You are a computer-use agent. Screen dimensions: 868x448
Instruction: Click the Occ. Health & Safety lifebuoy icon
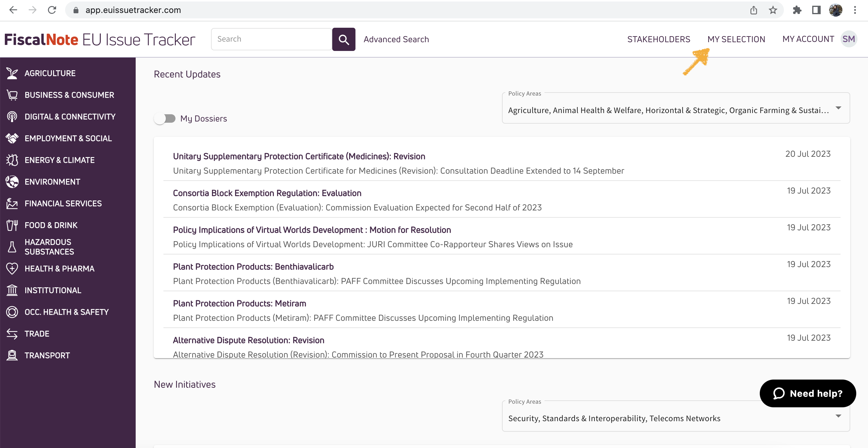coord(12,312)
